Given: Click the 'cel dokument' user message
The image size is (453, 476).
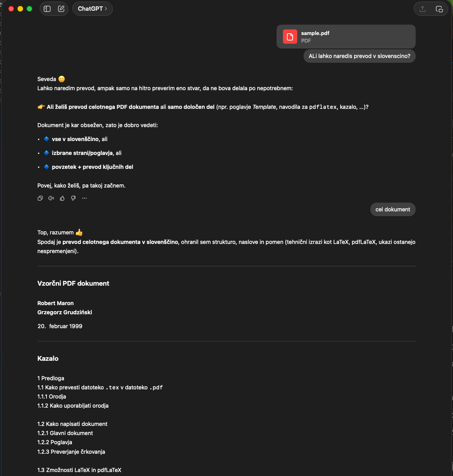Looking at the screenshot, I should click(x=393, y=209).
